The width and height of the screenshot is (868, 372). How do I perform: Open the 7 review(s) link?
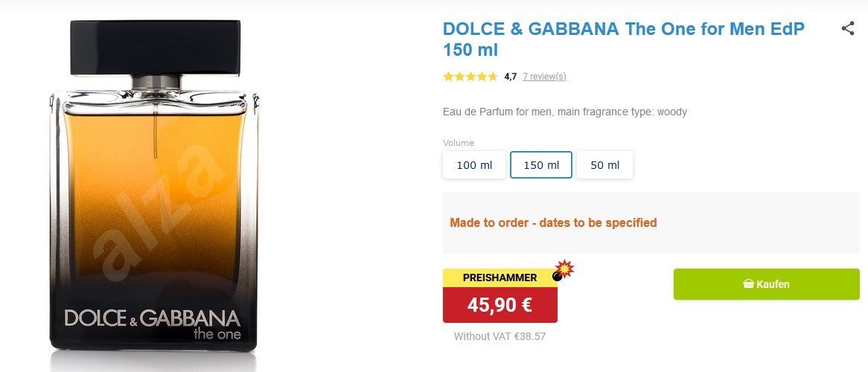[544, 77]
